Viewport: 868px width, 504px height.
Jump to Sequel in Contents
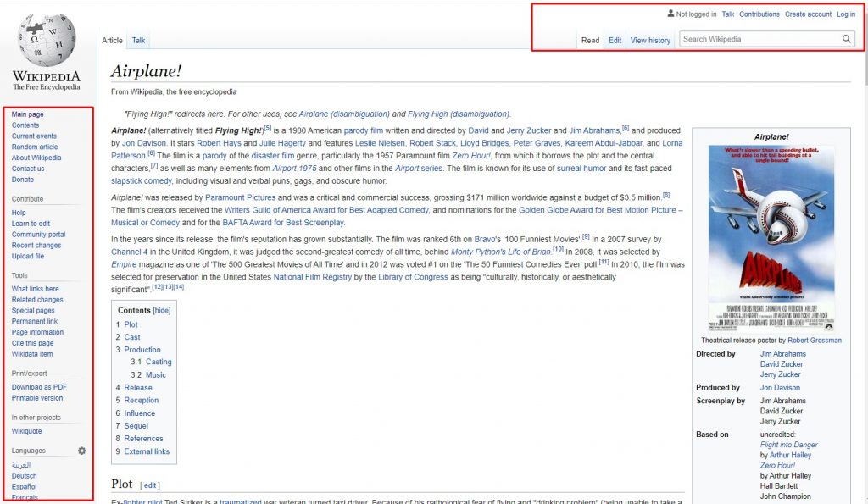[136, 426]
